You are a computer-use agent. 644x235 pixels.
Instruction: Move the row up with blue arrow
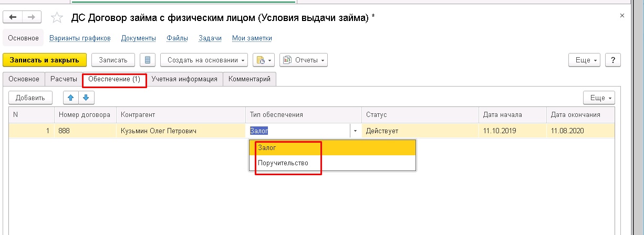point(70,98)
